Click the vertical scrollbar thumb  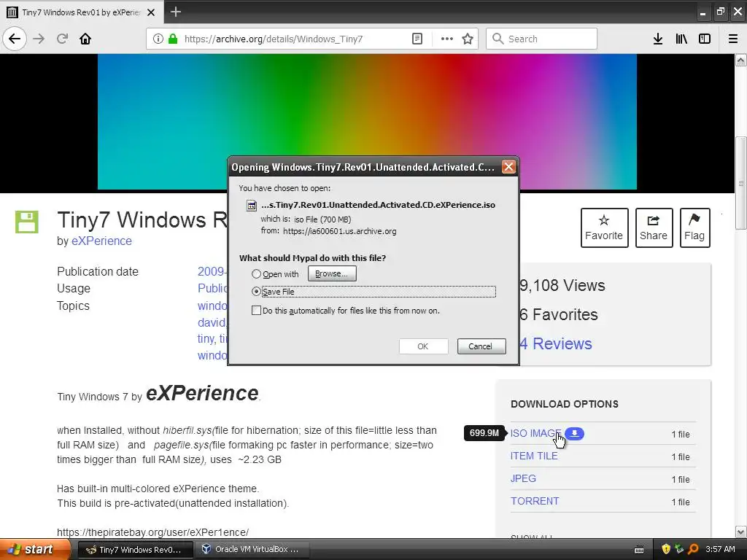point(741,183)
